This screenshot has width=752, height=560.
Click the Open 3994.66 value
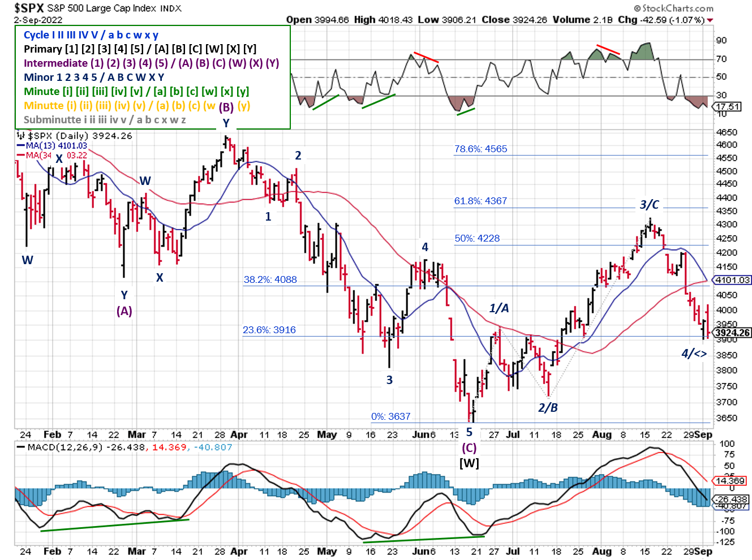(317, 20)
